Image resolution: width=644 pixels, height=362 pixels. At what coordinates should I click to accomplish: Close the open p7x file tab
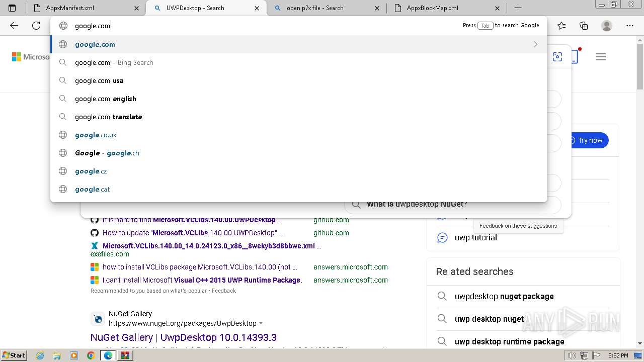pyautogui.click(x=377, y=8)
